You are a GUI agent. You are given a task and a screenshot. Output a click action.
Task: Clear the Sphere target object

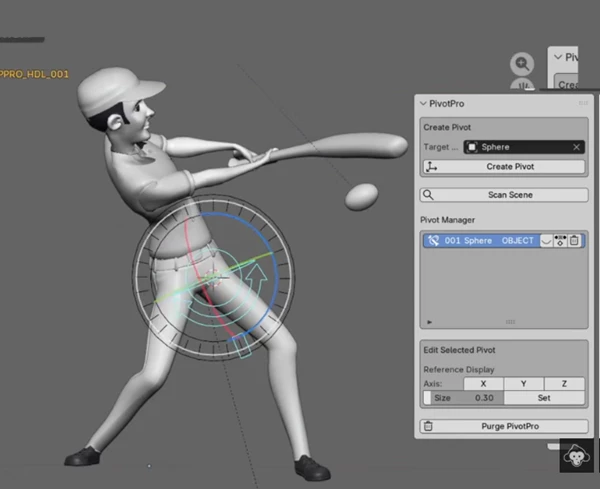[x=576, y=147]
